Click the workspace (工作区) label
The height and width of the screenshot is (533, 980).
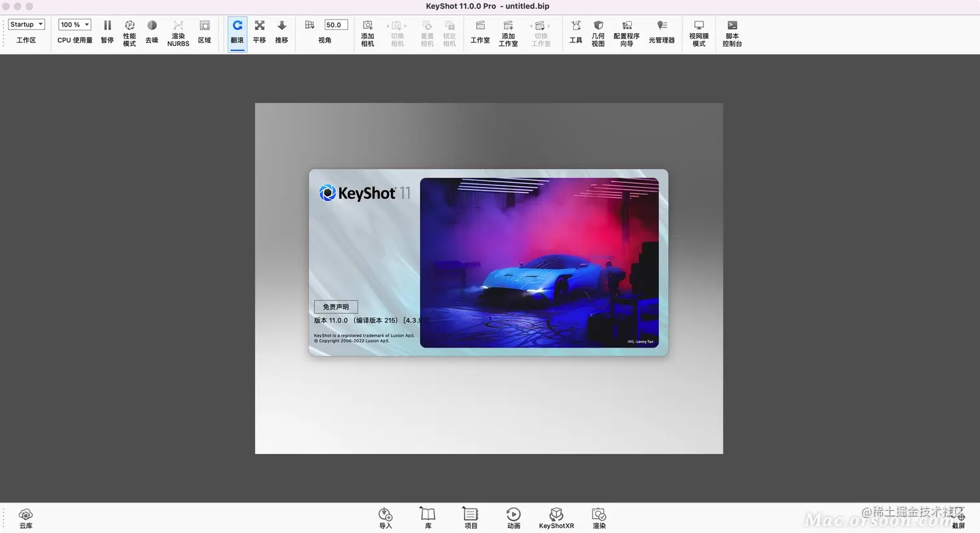click(x=26, y=40)
